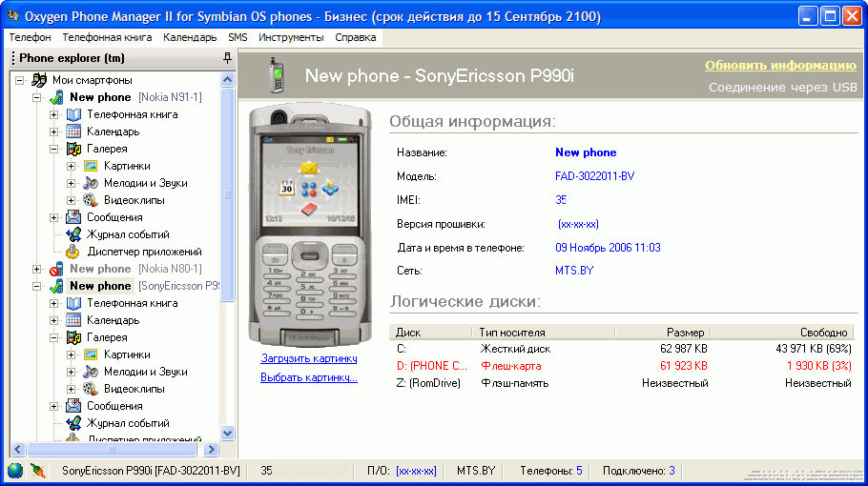
Task: Click Диспетчер приложений icon under Nokia N91-1
Action: coord(73,252)
